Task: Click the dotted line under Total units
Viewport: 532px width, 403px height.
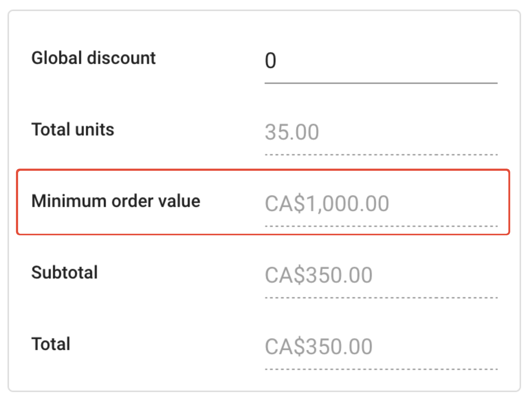Action: click(x=380, y=155)
